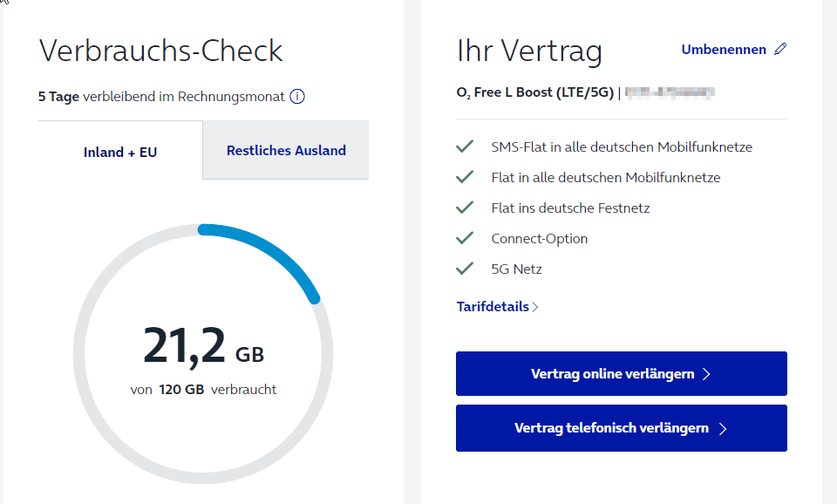The image size is (837, 504).
Task: Click the 21,2 GB usage figure
Action: [x=203, y=347]
